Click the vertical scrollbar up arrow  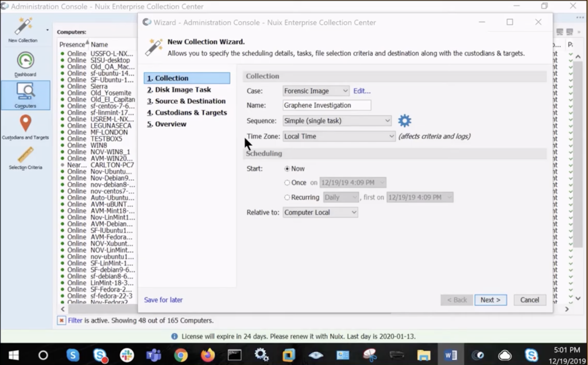click(578, 57)
